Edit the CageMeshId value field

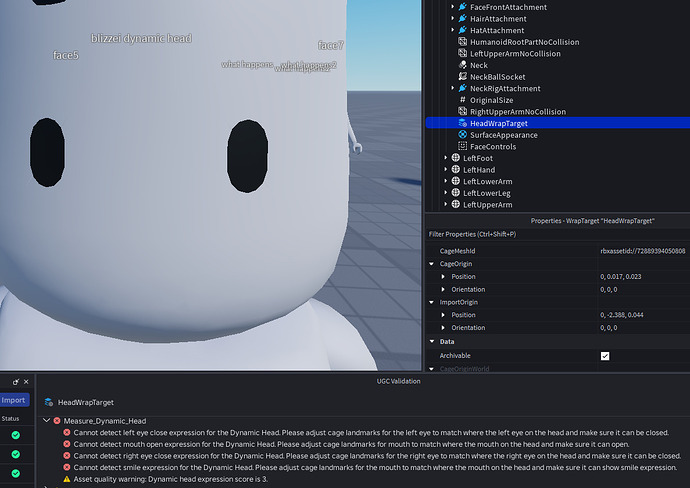pos(643,251)
